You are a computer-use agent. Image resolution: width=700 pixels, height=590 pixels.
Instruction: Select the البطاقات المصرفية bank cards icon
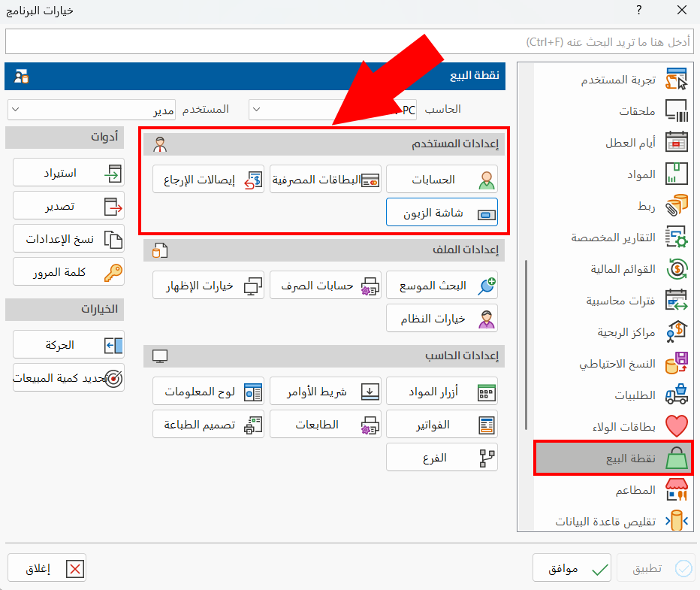(x=325, y=179)
